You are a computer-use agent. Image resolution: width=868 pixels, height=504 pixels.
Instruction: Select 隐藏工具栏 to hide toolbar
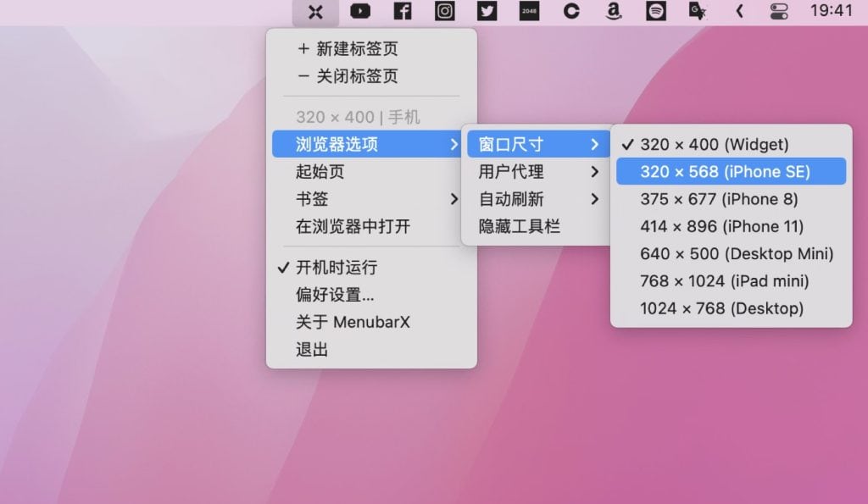point(538,226)
